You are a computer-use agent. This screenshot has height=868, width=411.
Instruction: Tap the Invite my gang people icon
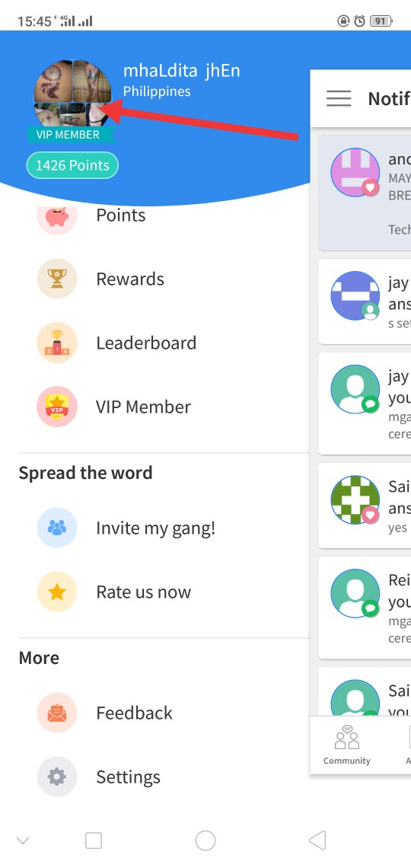[56, 528]
